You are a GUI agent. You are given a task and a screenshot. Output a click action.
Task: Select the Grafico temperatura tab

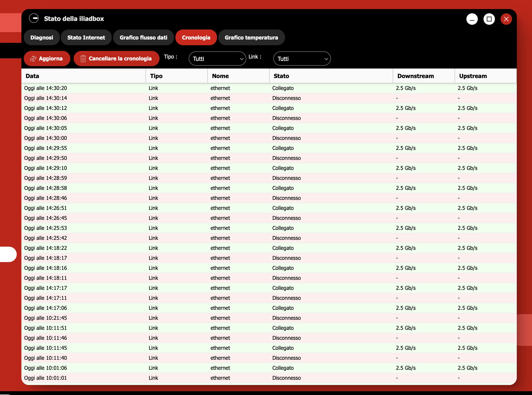coord(251,38)
